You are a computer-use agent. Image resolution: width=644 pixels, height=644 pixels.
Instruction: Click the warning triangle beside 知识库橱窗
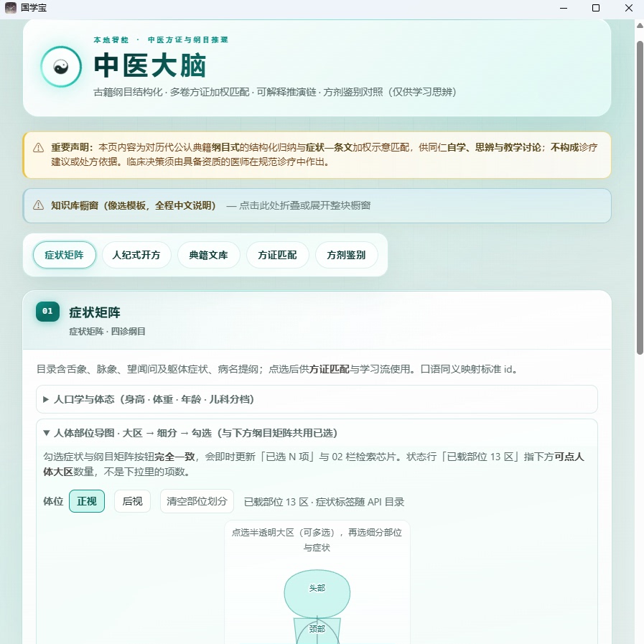[x=38, y=205]
